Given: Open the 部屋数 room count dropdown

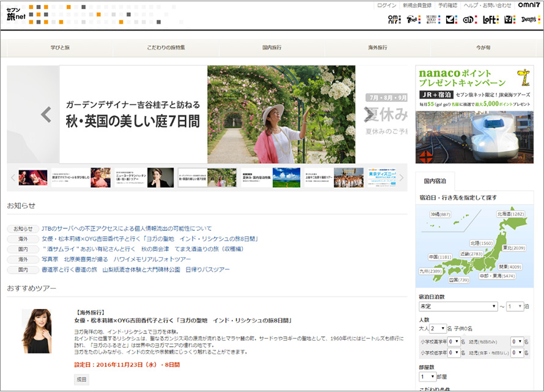Looking at the screenshot, I should pyautogui.click(x=428, y=377).
